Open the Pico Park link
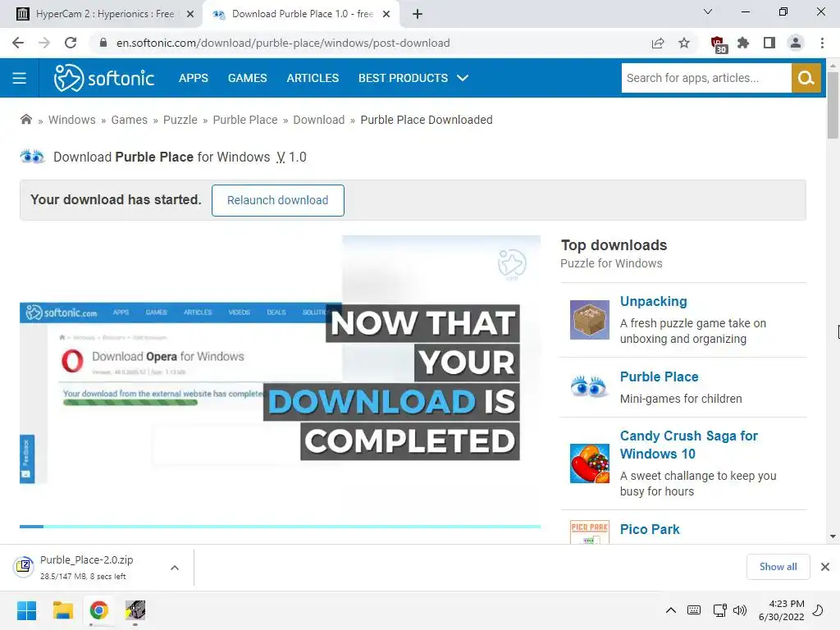840x630 pixels. [650, 530]
